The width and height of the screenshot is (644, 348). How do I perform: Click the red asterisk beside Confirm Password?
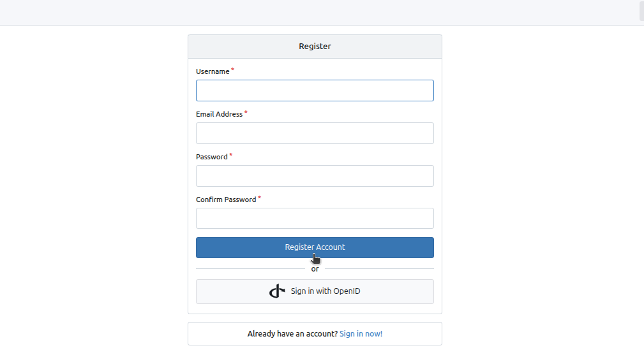tap(259, 198)
